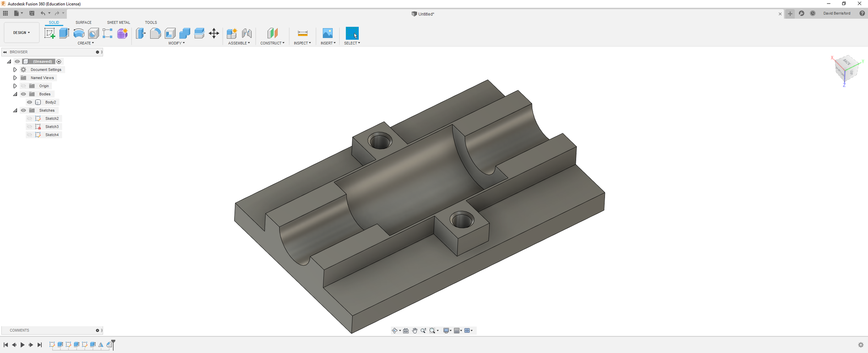Open the CONSTRUCT menu label

click(272, 43)
